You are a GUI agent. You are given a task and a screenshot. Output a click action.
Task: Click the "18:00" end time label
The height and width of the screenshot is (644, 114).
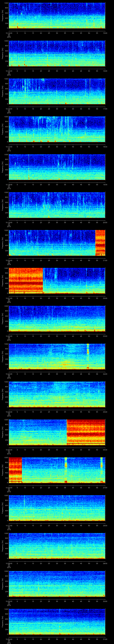[105, 147]
